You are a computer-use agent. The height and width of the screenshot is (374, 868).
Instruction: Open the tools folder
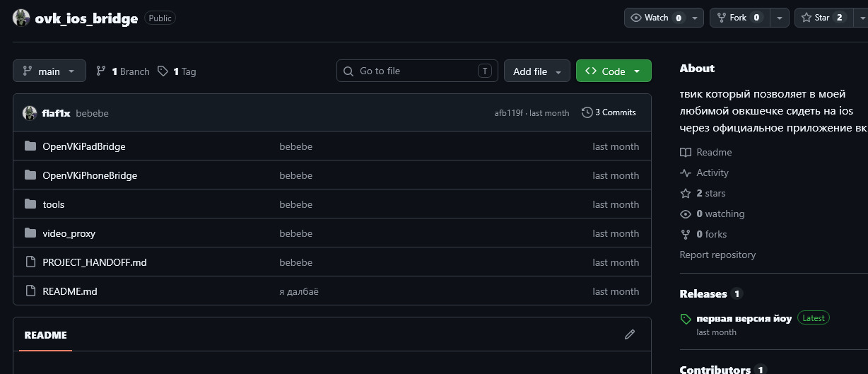pyautogui.click(x=54, y=204)
